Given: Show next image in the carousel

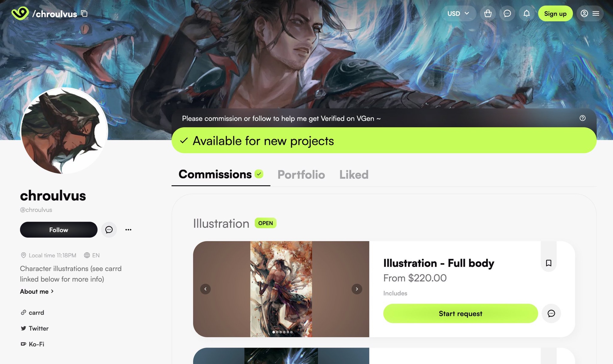Looking at the screenshot, I should pyautogui.click(x=357, y=289).
